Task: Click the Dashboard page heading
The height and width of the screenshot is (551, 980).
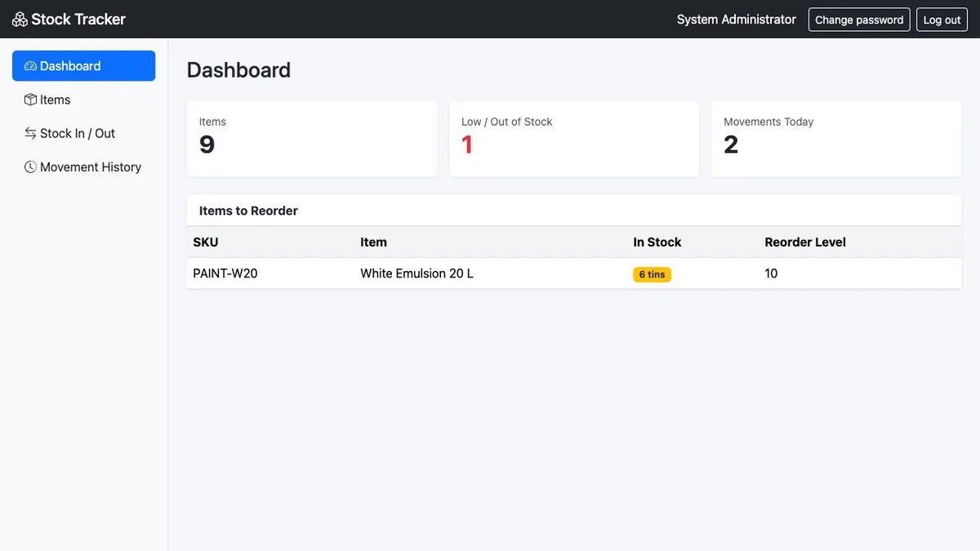Action: click(x=238, y=70)
